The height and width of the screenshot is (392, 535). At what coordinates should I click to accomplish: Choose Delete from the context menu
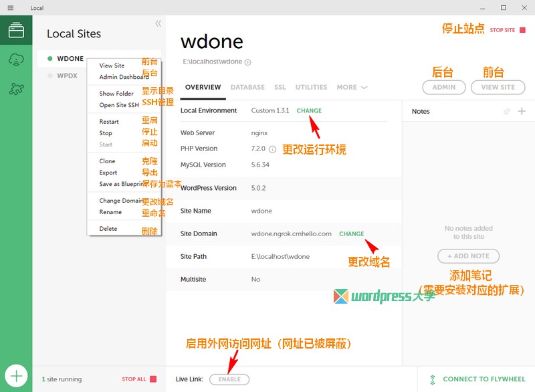point(108,229)
